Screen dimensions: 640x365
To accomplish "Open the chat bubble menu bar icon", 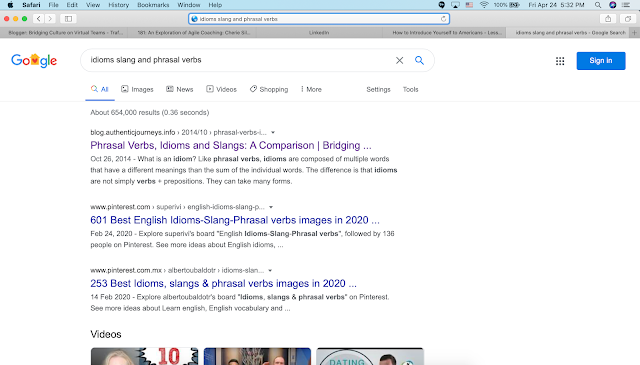I will pos(442,5).
